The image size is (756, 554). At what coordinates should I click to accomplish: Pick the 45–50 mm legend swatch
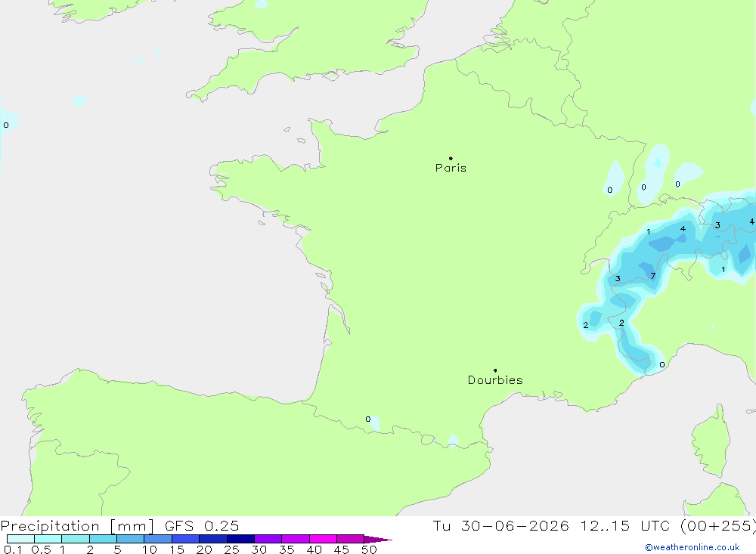tap(351, 539)
